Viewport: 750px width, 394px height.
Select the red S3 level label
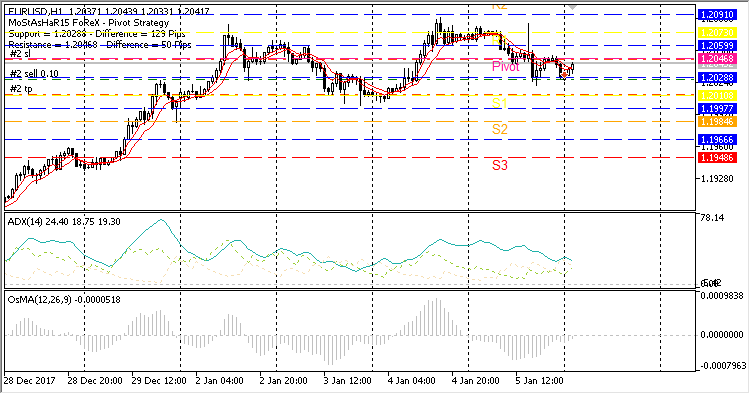(499, 165)
